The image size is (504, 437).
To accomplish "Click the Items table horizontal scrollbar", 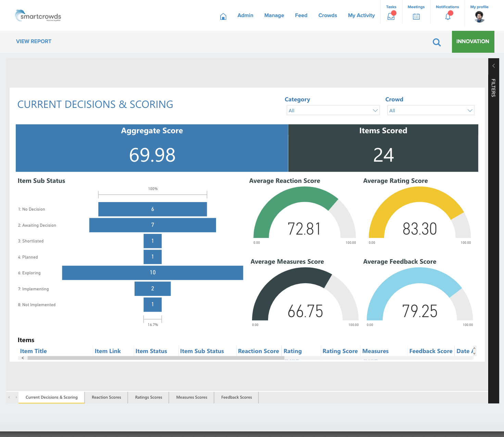I will 156,358.
